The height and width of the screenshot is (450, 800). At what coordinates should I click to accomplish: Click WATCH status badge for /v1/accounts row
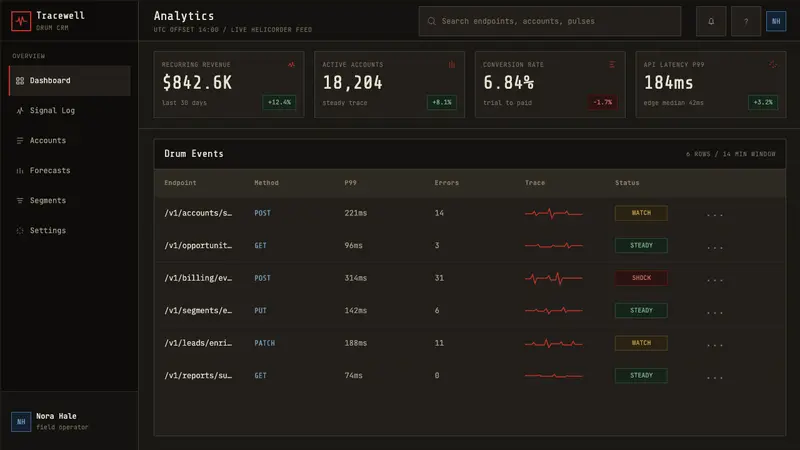coord(641,213)
